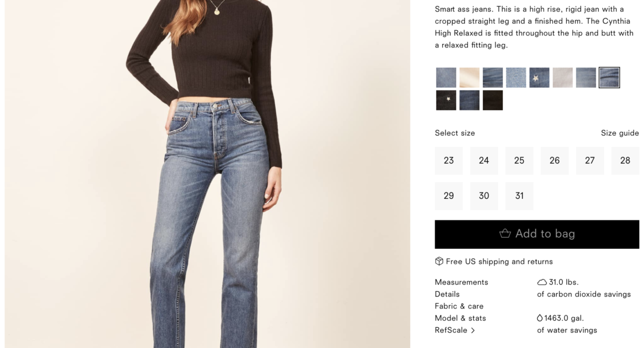Viewport: 644px width, 348px height.
Task: Click the shopping basket icon in Add to bag
Action: point(505,234)
